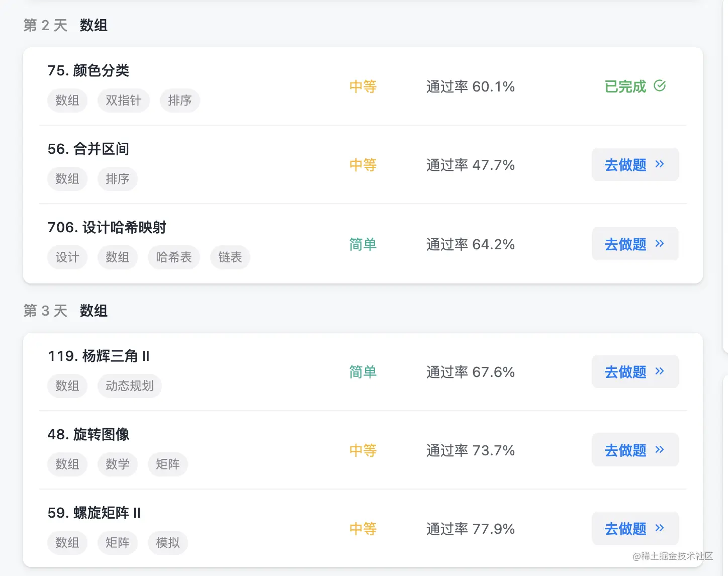Image resolution: width=728 pixels, height=576 pixels.
Task: Click the double-chevron icon for 螺旋矩阵 II
Action: [x=660, y=528]
